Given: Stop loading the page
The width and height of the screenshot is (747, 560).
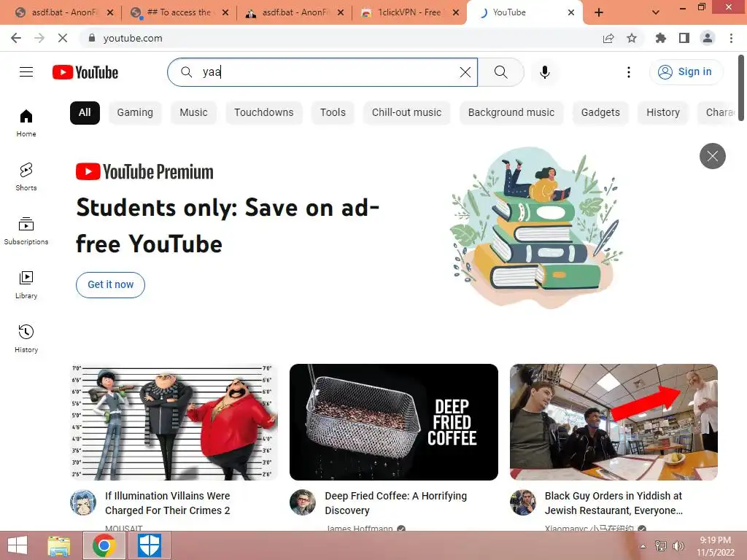Looking at the screenshot, I should click(x=63, y=38).
